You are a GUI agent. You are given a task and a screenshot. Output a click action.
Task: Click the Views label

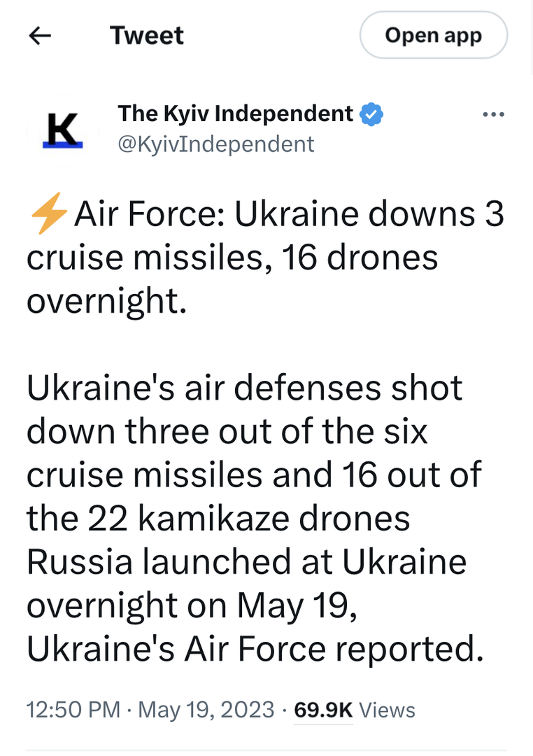click(387, 710)
